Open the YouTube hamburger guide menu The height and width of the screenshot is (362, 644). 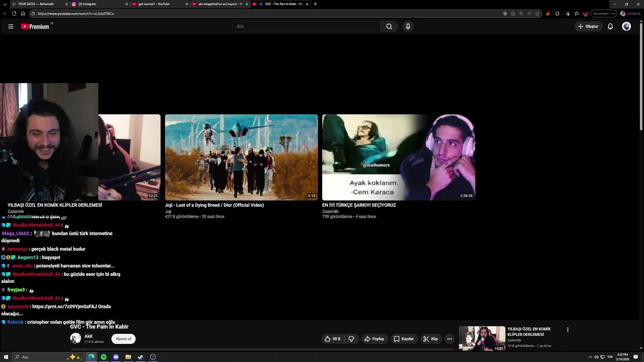click(x=11, y=27)
